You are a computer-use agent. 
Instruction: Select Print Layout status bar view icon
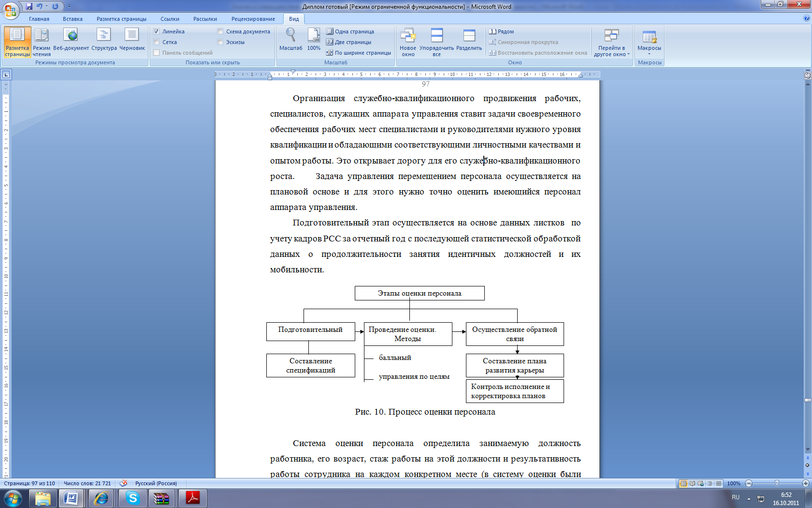click(x=683, y=483)
